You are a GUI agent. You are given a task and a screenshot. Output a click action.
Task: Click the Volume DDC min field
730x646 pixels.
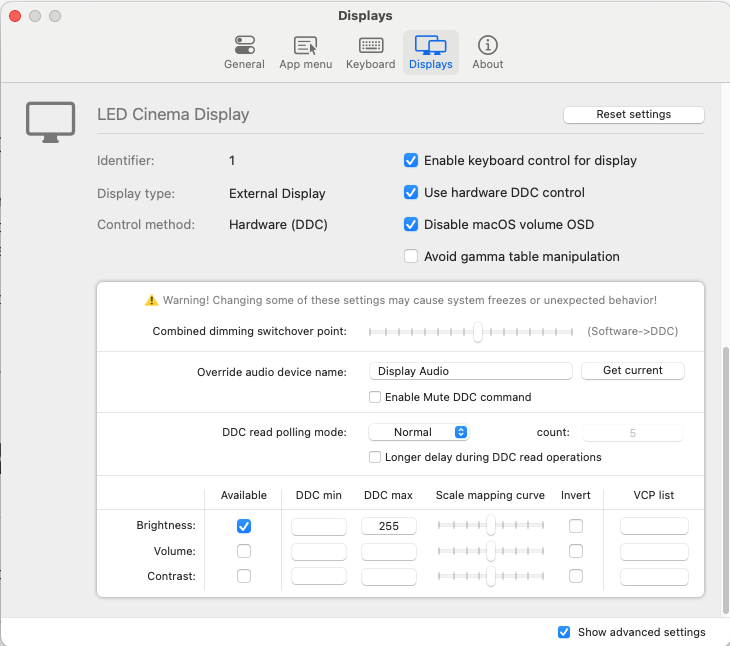tap(319, 552)
